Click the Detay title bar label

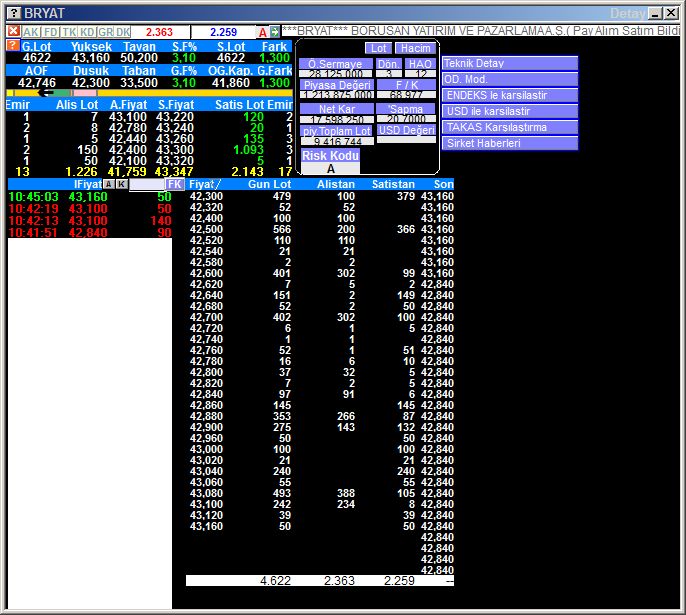pos(627,14)
